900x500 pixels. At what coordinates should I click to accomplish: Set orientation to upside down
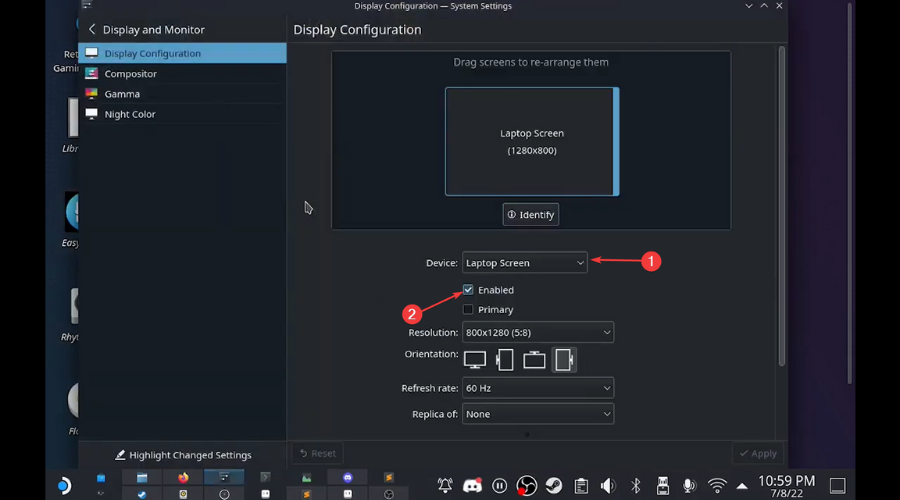click(x=534, y=360)
